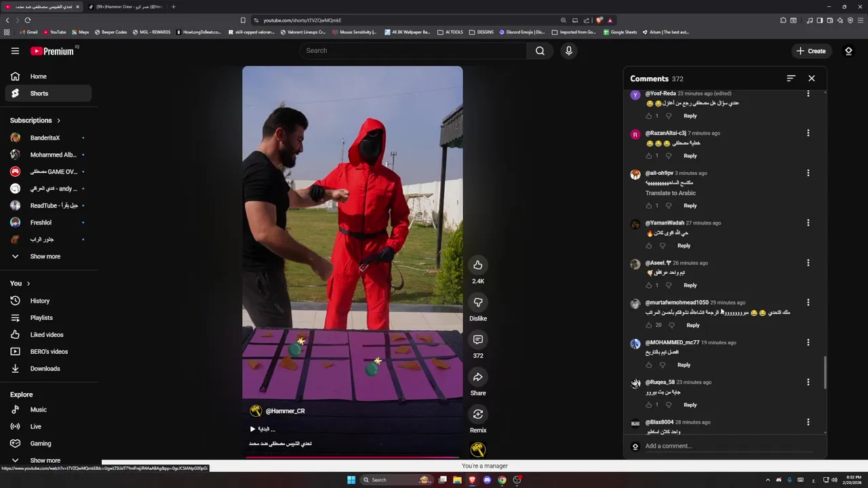Reply to @MOHAMMED_mc77's comment

point(684,365)
